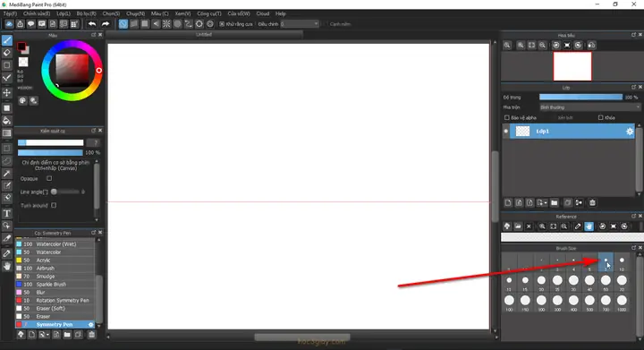
Task: Delete layer with trash icon
Action: click(x=592, y=203)
